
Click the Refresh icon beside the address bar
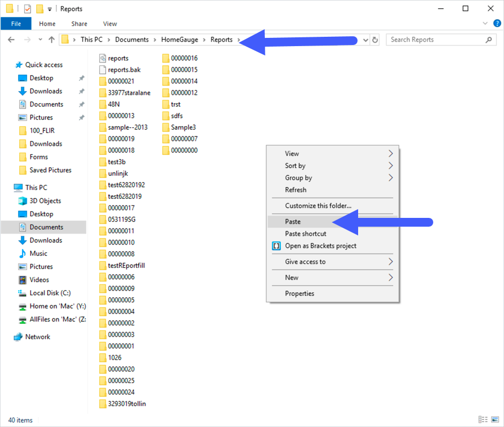click(x=376, y=39)
